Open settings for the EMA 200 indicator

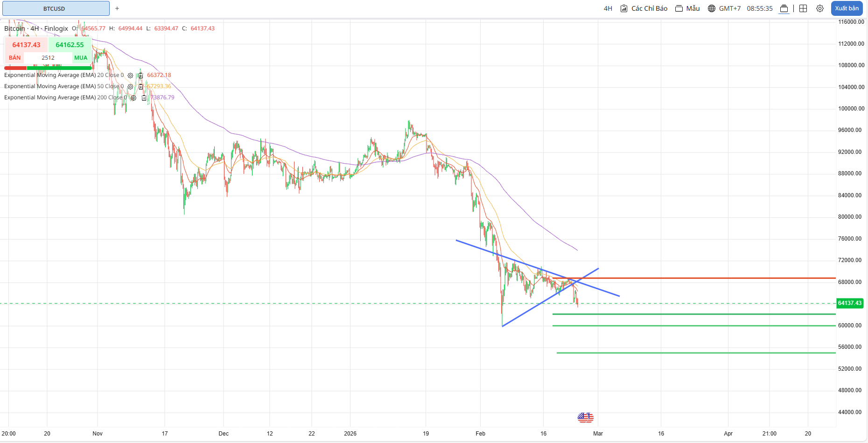click(133, 98)
